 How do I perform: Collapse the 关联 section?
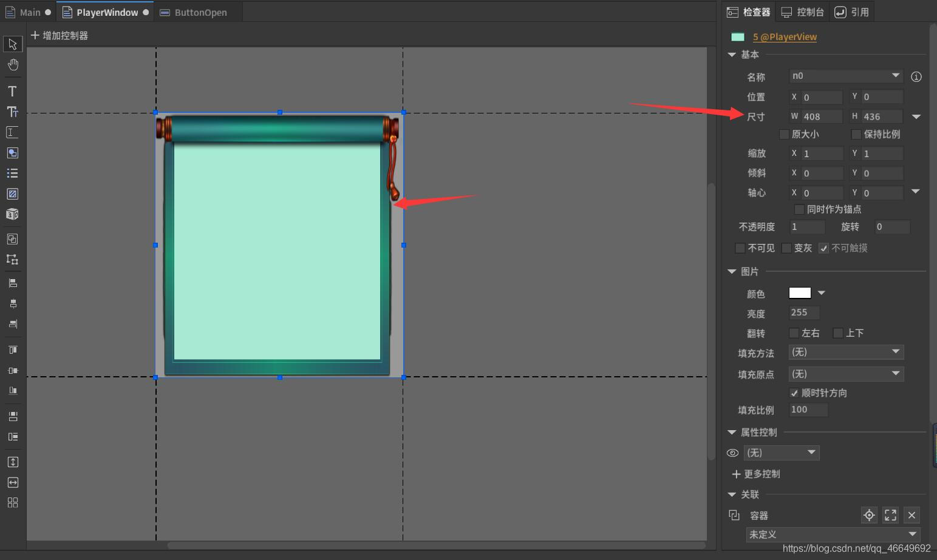pos(732,494)
